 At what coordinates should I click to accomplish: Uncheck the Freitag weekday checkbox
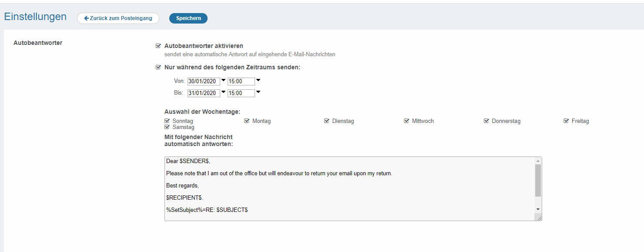566,121
